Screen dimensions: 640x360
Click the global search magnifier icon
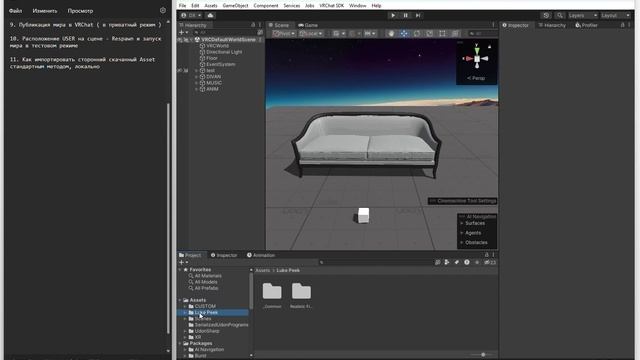coord(560,16)
